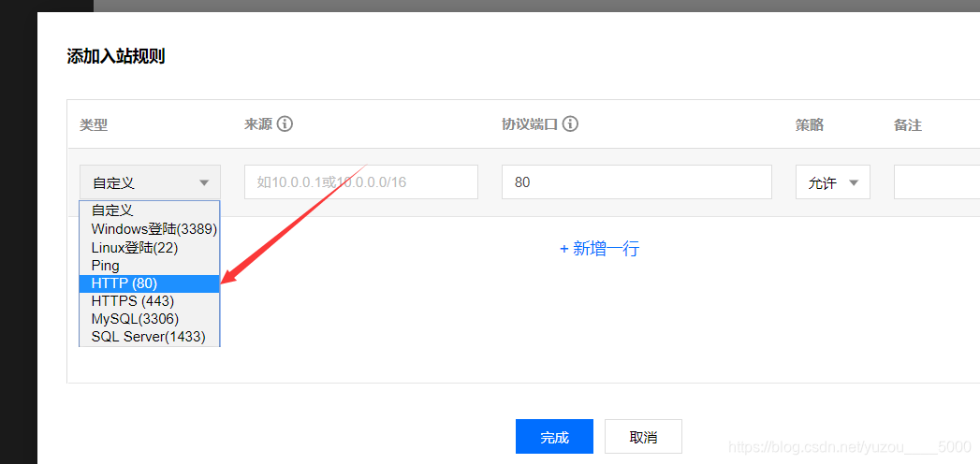The image size is (980, 464).
Task: Click the info icon next to 协议端口
Action: click(569, 123)
